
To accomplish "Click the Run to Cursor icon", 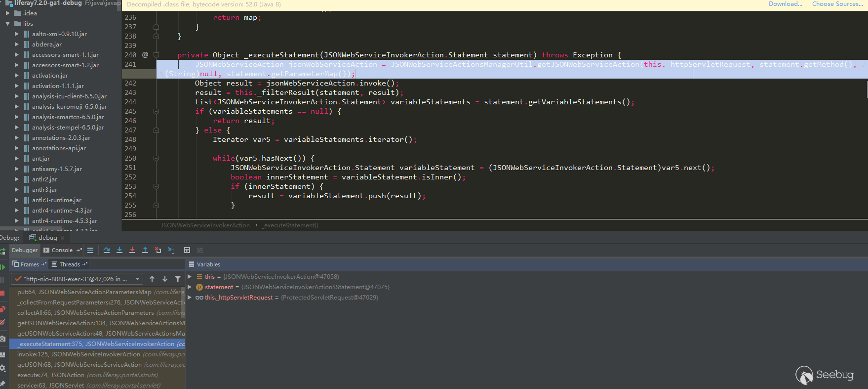I will tap(171, 250).
